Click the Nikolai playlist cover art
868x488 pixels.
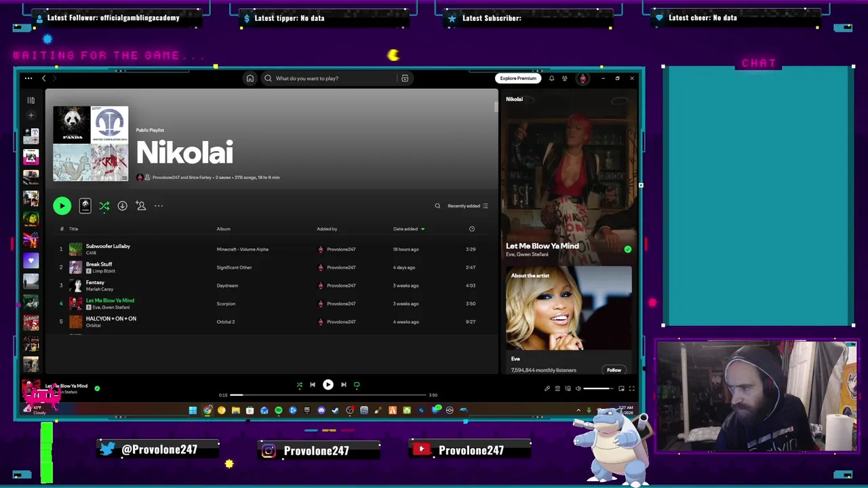click(x=91, y=144)
